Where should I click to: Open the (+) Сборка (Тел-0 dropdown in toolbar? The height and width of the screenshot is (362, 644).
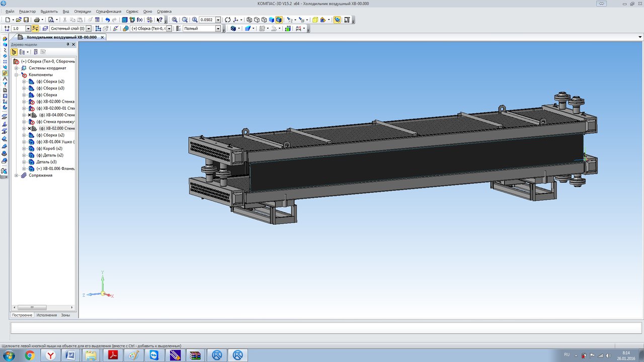tap(169, 29)
